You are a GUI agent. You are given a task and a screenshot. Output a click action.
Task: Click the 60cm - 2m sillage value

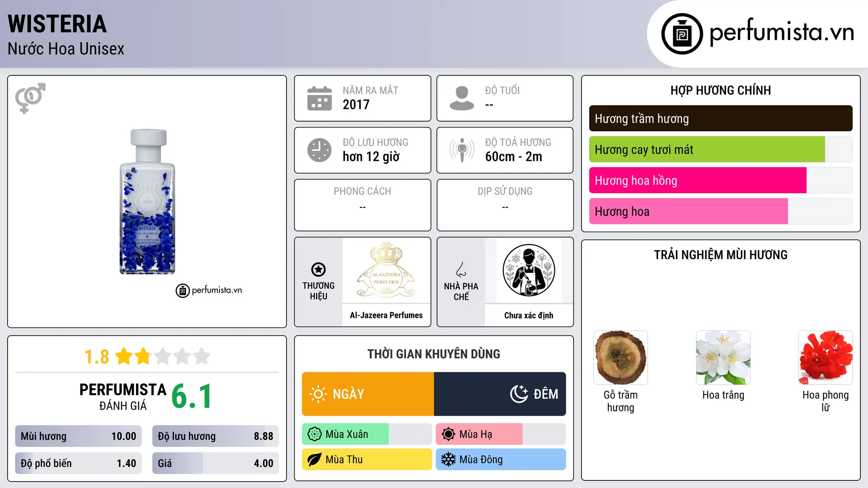pyautogui.click(x=514, y=157)
